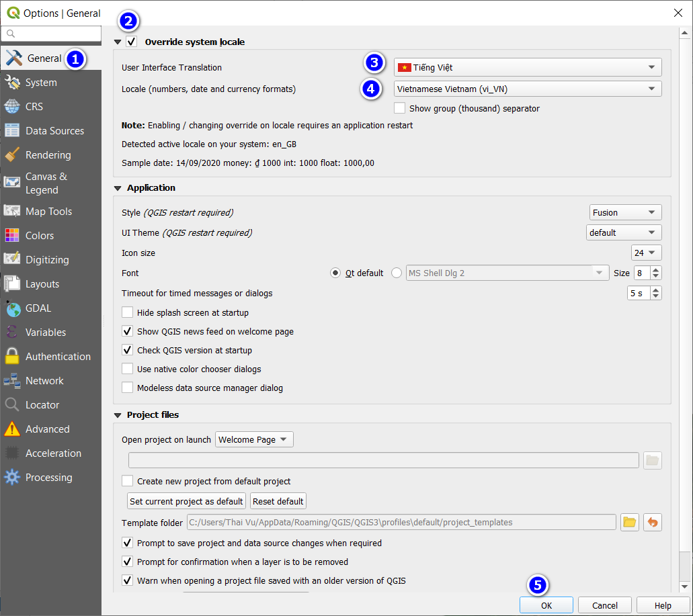
Task: Click the options search input field
Action: 51,34
